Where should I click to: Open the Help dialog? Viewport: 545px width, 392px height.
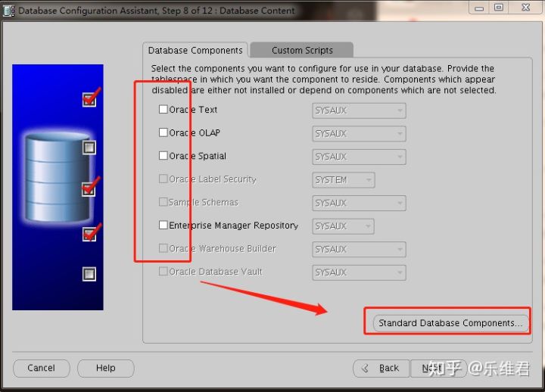click(x=106, y=368)
